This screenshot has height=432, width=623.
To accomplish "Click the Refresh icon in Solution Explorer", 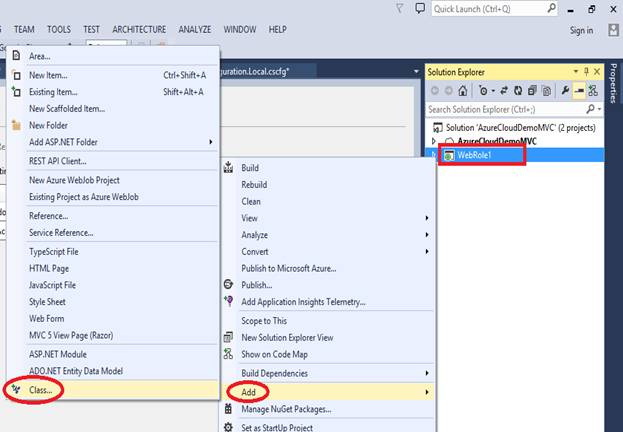I will point(518,91).
